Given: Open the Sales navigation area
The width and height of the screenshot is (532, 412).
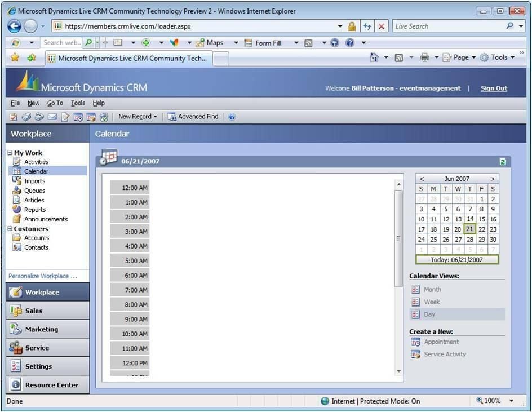Looking at the screenshot, I should pyautogui.click(x=47, y=311).
